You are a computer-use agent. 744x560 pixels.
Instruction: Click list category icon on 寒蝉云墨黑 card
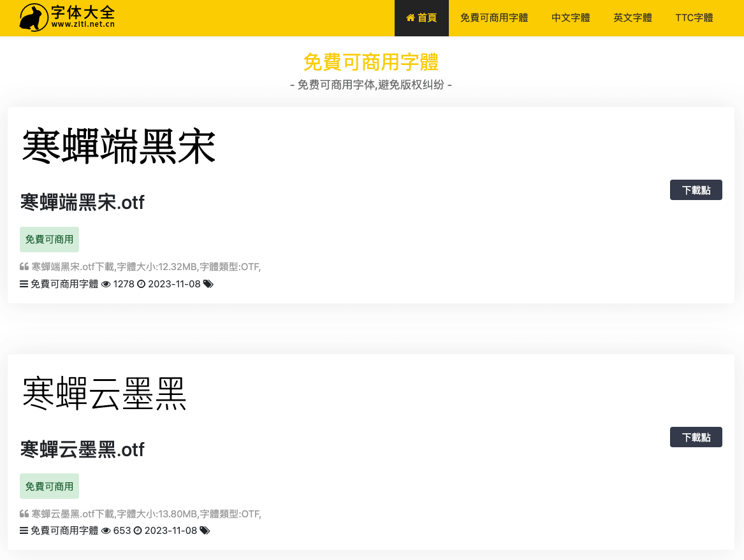coord(24,531)
